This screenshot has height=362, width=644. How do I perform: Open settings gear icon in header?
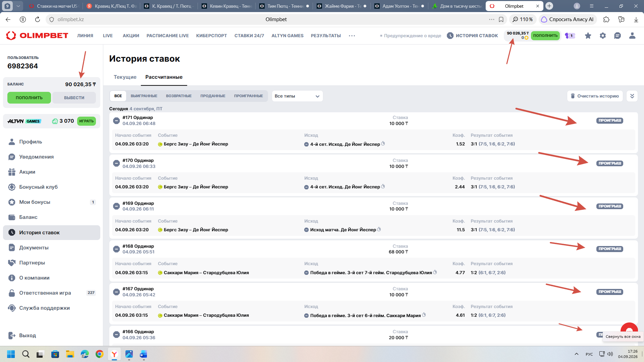point(603,36)
